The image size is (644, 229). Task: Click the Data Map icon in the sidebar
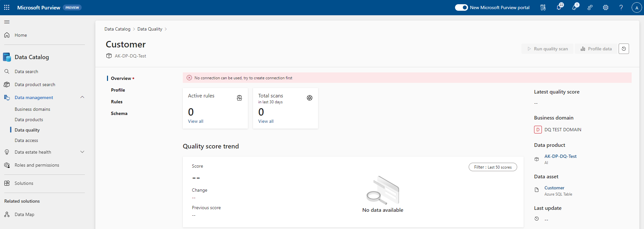[7, 214]
